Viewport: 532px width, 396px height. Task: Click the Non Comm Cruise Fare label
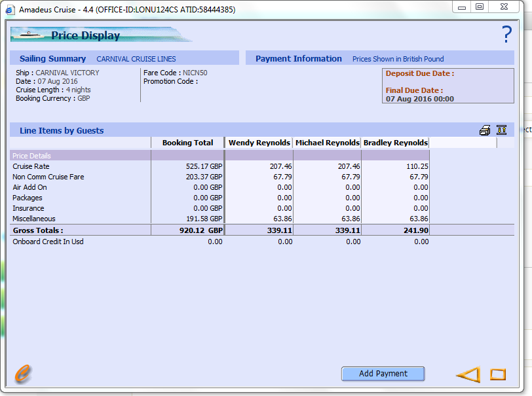click(48, 177)
